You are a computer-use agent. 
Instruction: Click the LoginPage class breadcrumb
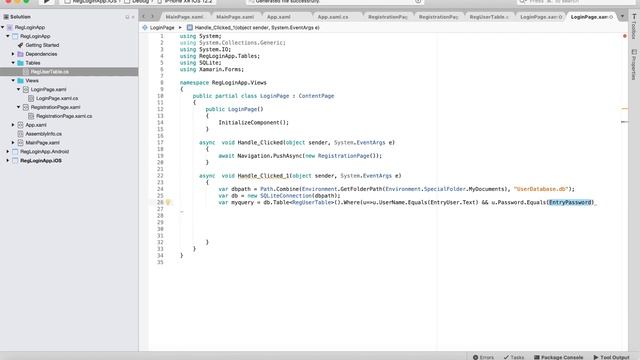click(x=158, y=27)
